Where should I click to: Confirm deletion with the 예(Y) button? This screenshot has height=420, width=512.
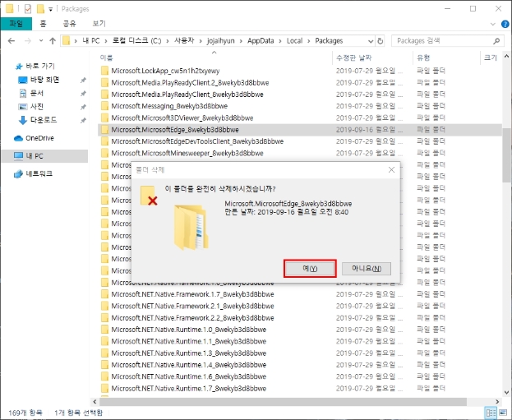310,269
